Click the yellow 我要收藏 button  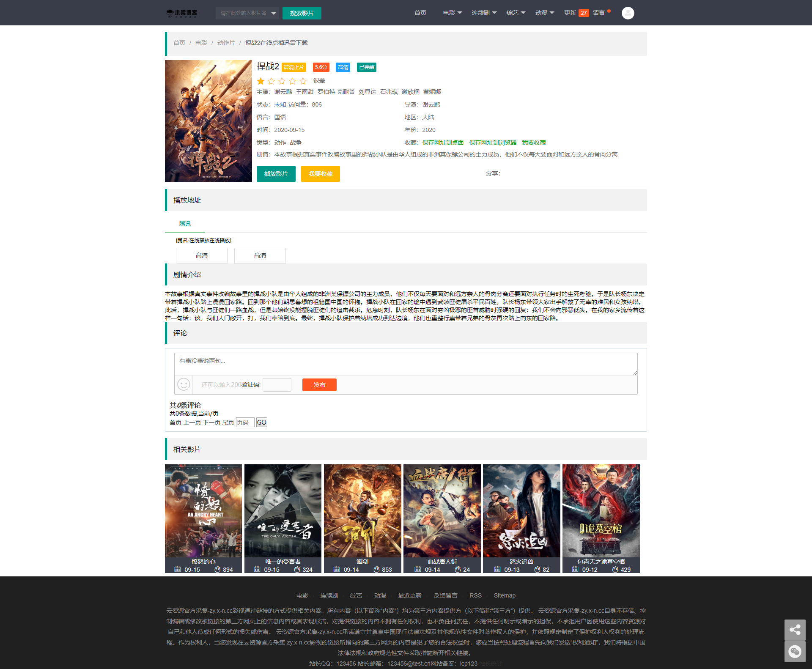coord(320,174)
